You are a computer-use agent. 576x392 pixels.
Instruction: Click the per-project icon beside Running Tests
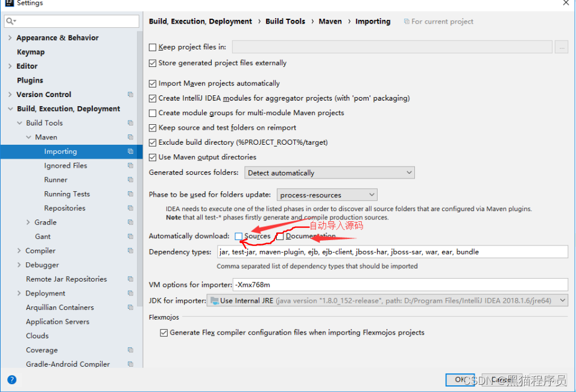(130, 194)
